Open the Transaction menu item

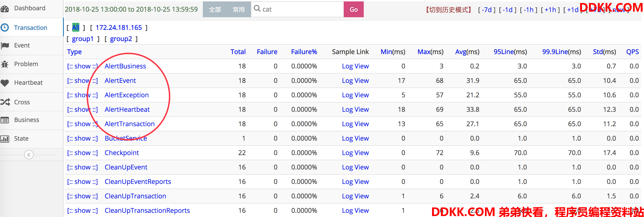[31, 28]
